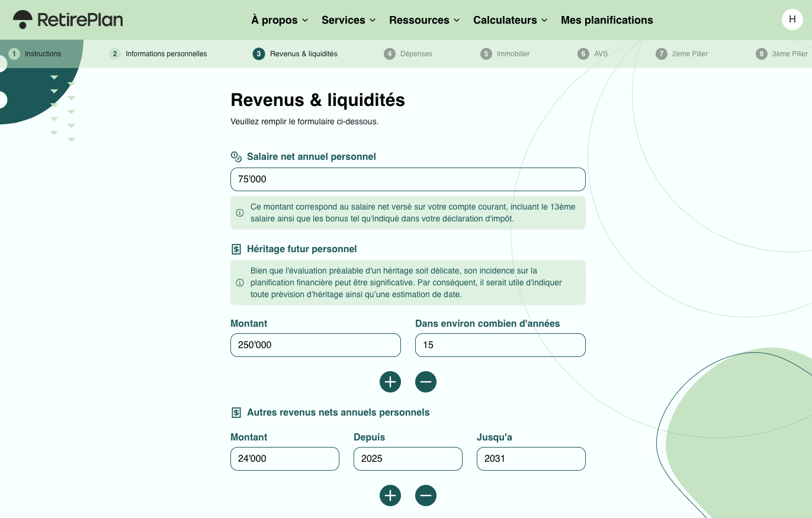Click the coins icon beside Salaire net annuel
The image size is (812, 518).
click(x=236, y=156)
